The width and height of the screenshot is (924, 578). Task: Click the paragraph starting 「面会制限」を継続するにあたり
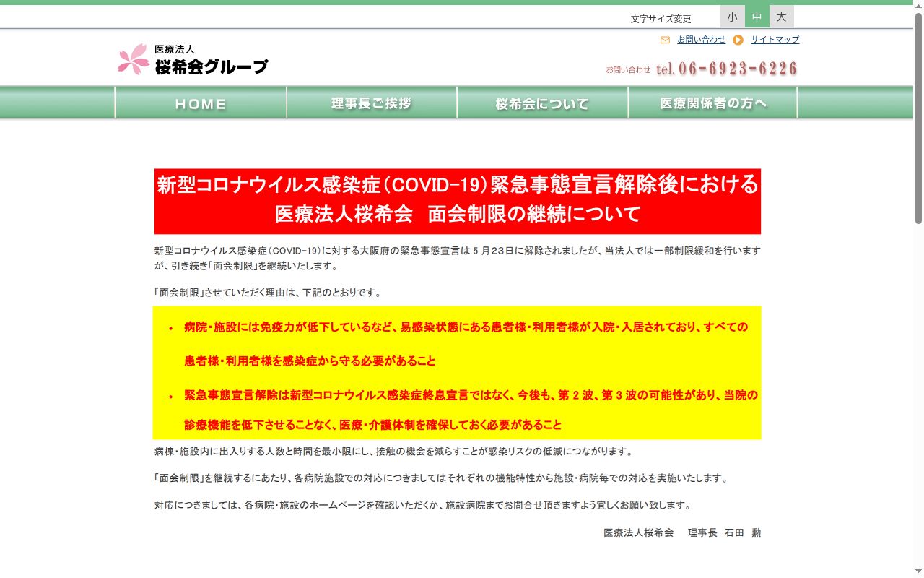(442, 478)
